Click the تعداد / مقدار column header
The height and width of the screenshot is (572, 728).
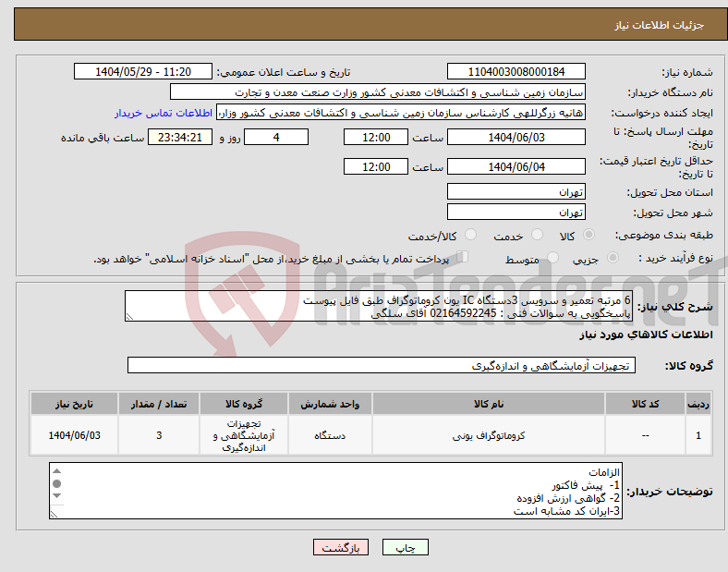click(159, 404)
